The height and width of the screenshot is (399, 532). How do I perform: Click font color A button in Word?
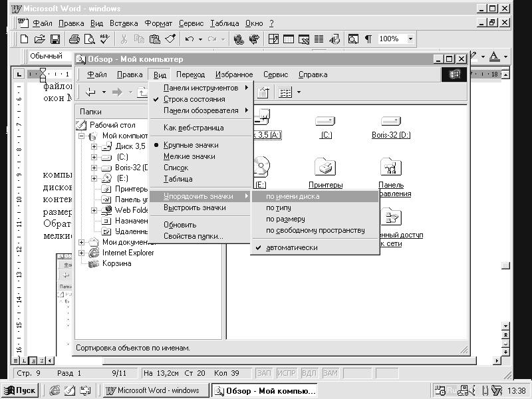click(x=494, y=57)
